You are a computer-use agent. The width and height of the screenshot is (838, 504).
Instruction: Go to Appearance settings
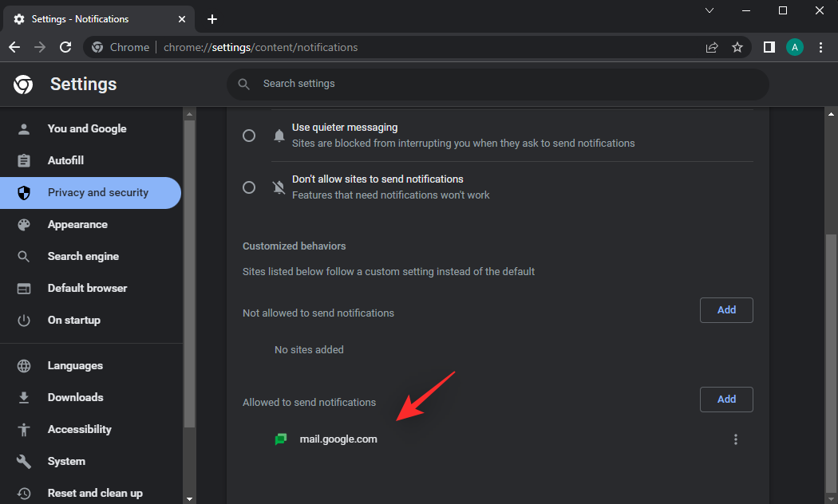[77, 225]
